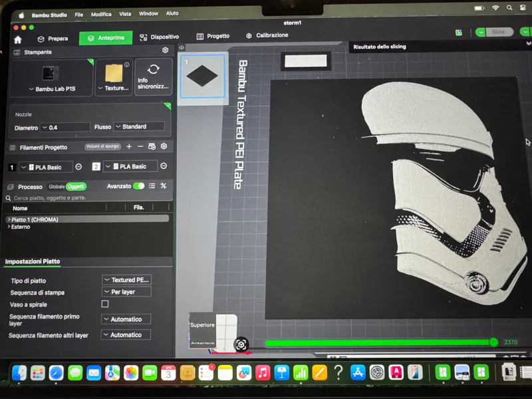Edit filament 2 PLA Basic preset icon

tap(164, 166)
